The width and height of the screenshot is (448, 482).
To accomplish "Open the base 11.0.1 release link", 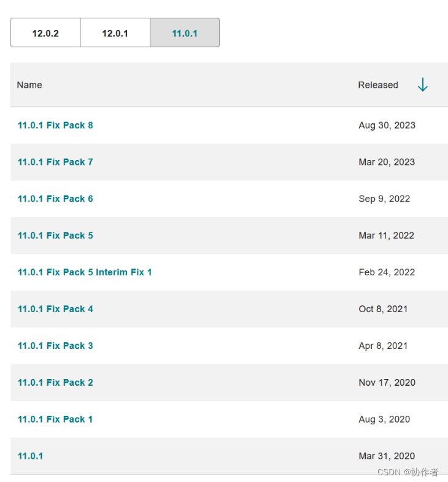I will pyautogui.click(x=30, y=456).
